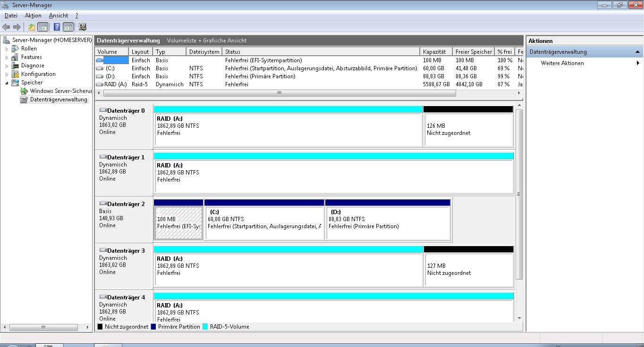Screen dimensions: 644x347
Task: Select the (C:) 60,00 GB NTFS partition block
Action: pos(264,219)
